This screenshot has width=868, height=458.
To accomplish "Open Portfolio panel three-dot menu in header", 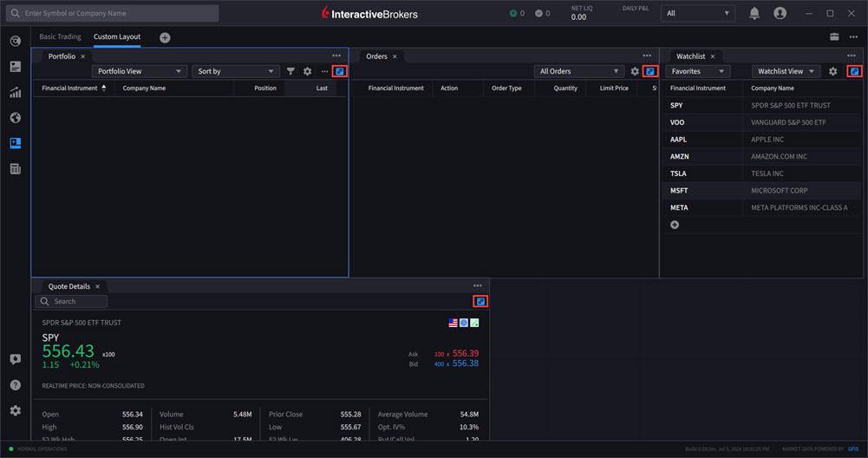I will pyautogui.click(x=336, y=56).
